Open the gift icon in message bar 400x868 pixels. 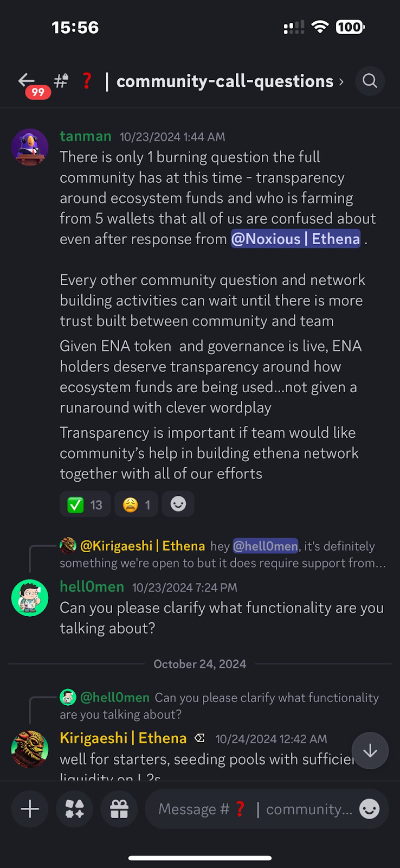pos(119,808)
